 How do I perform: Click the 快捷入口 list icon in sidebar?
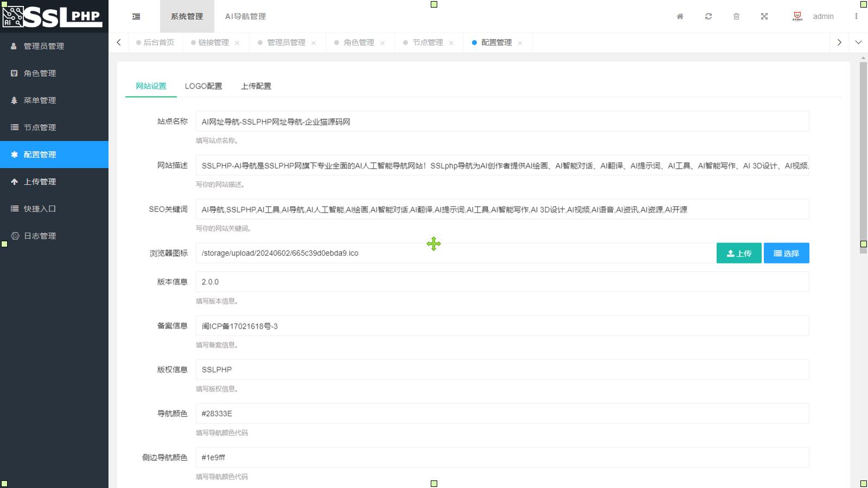tap(14, 209)
